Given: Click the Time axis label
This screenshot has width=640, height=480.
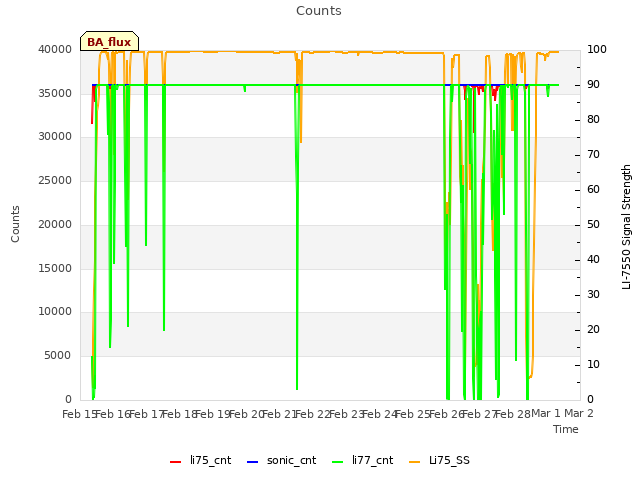Looking at the screenshot, I should 566,429.
